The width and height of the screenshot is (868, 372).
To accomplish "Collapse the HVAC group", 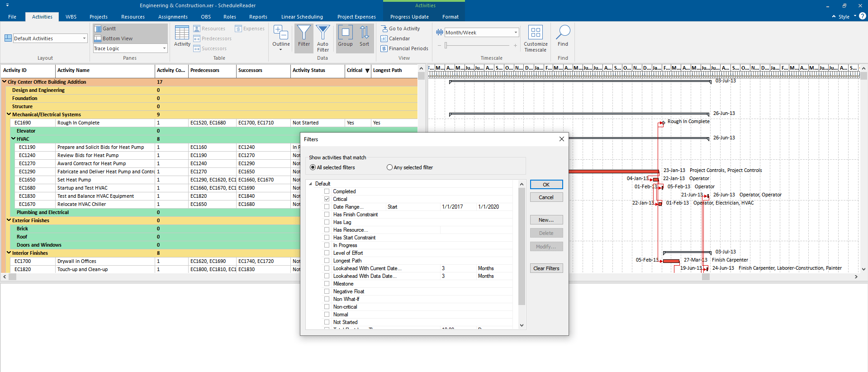I will pos(14,139).
